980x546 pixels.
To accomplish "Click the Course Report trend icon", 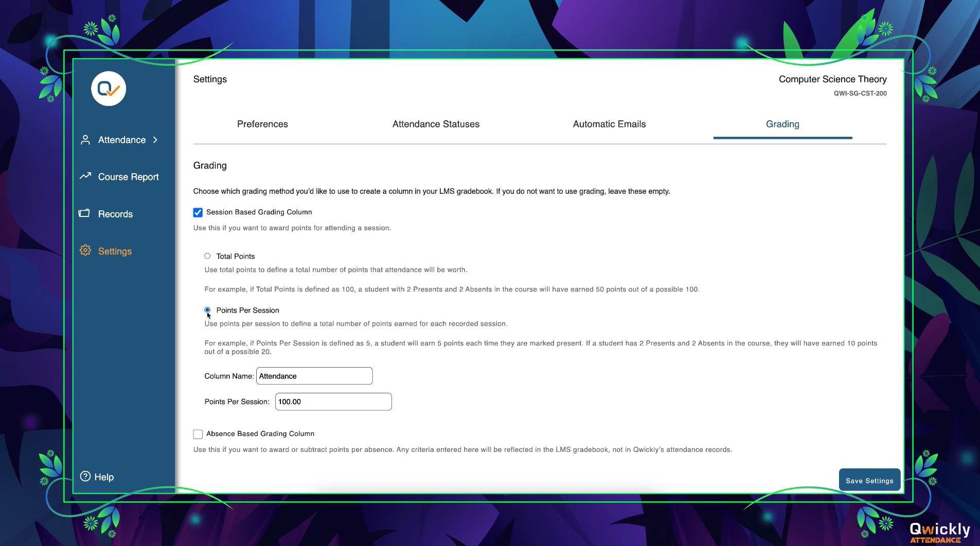I will tap(85, 176).
